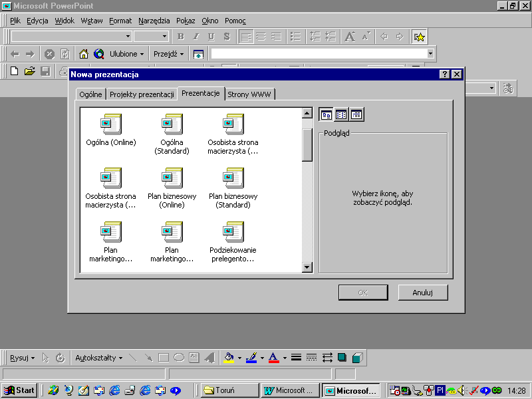Click the Home page icon on Web toolbar
The height and width of the screenshot is (399, 532).
click(x=84, y=54)
